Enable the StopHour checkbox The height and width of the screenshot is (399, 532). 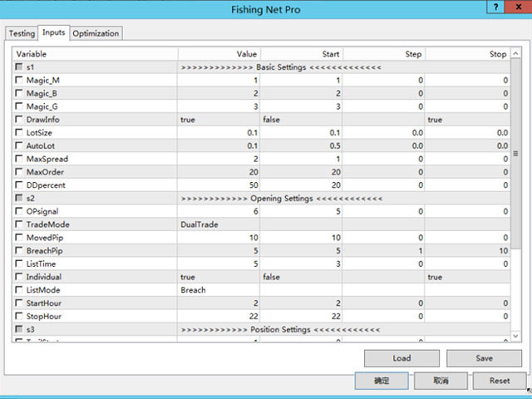19,316
